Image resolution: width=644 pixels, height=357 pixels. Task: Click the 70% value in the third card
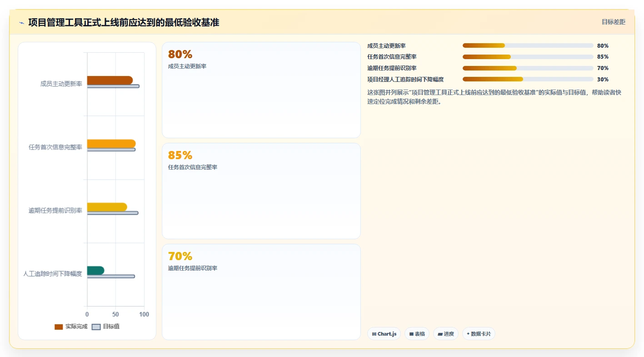[x=180, y=256]
